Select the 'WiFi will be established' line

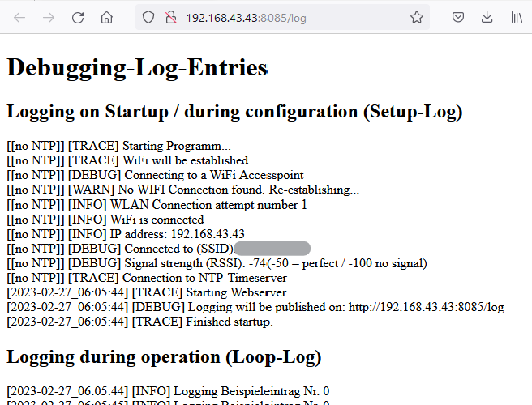[x=127, y=160]
